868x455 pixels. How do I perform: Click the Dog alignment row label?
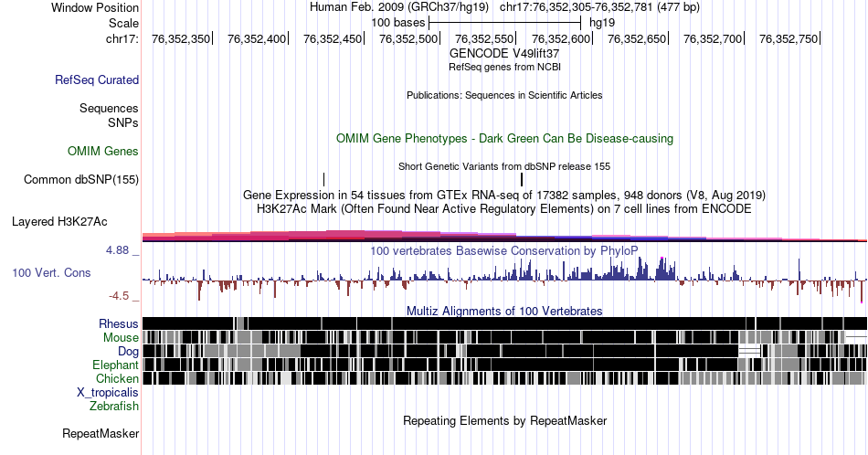128,352
